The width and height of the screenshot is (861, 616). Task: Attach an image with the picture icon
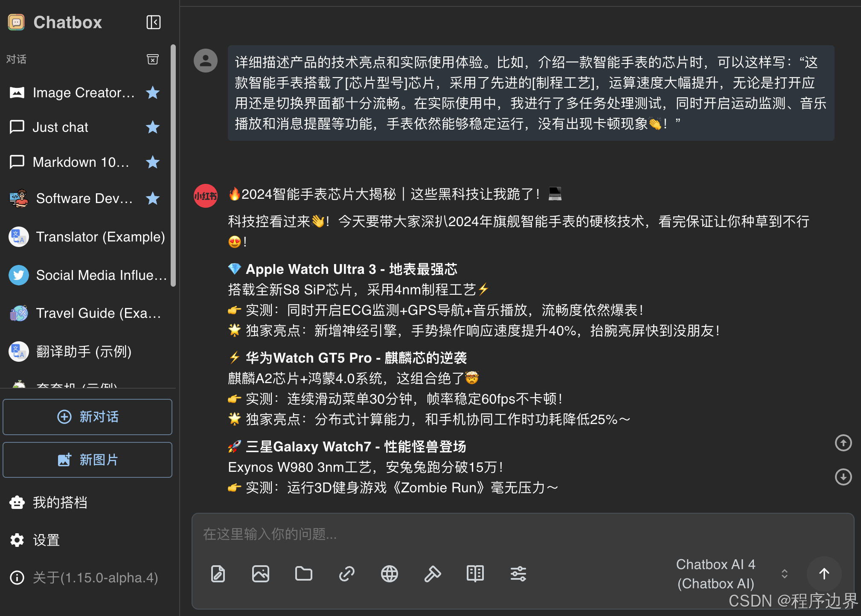[261, 574]
